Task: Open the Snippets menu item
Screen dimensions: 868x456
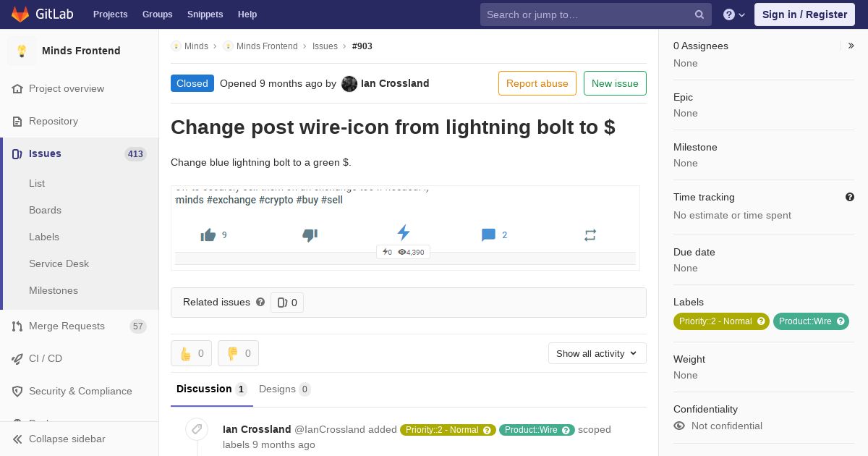Action: point(205,14)
